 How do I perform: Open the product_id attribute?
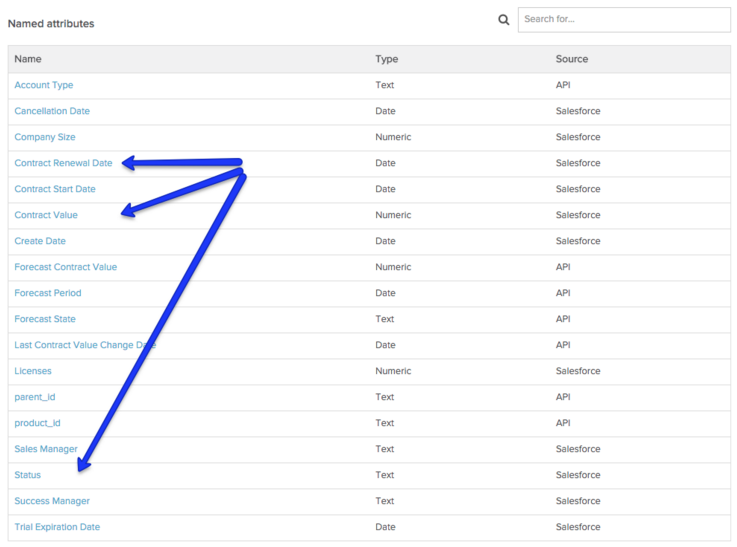pyautogui.click(x=37, y=423)
